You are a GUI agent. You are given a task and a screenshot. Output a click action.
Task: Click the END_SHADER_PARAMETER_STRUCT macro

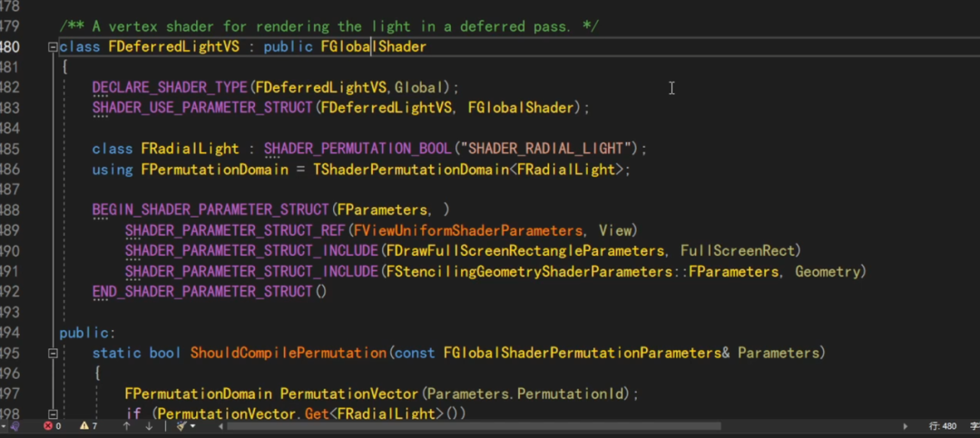(x=201, y=292)
